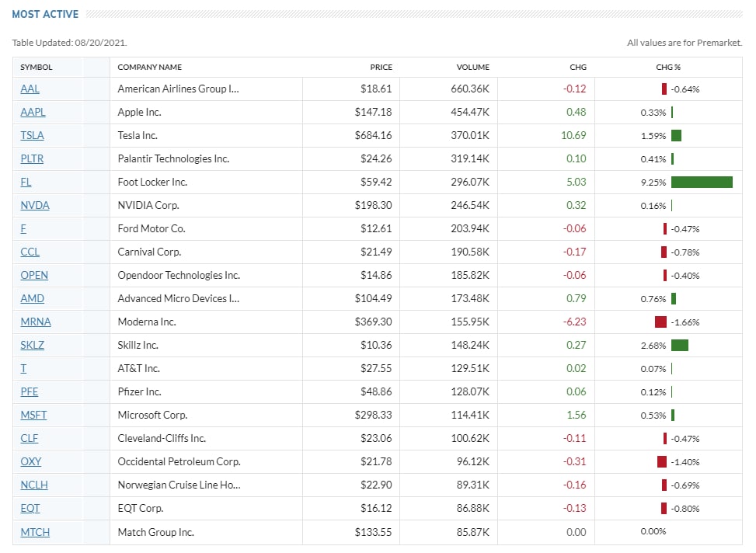Select Cleveland-Cliffs Inc. company name

(x=162, y=438)
